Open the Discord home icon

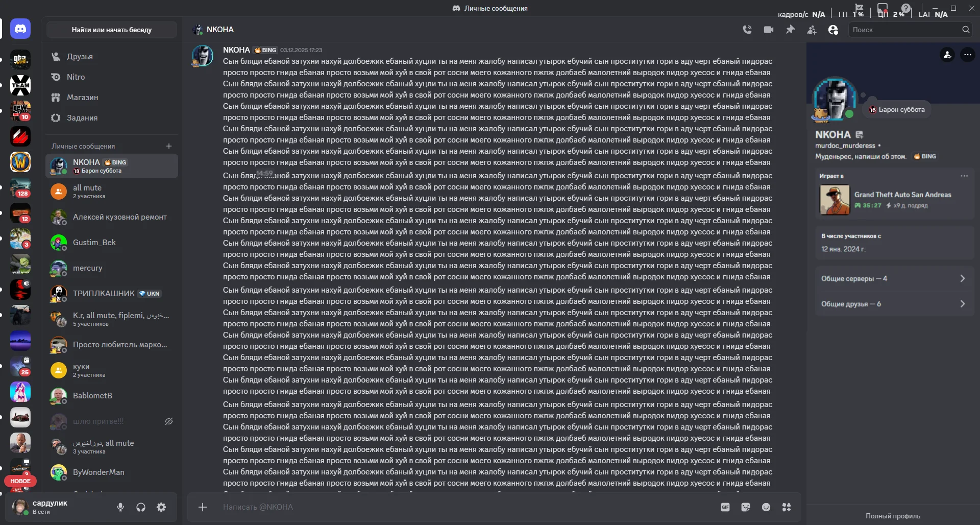(x=20, y=29)
